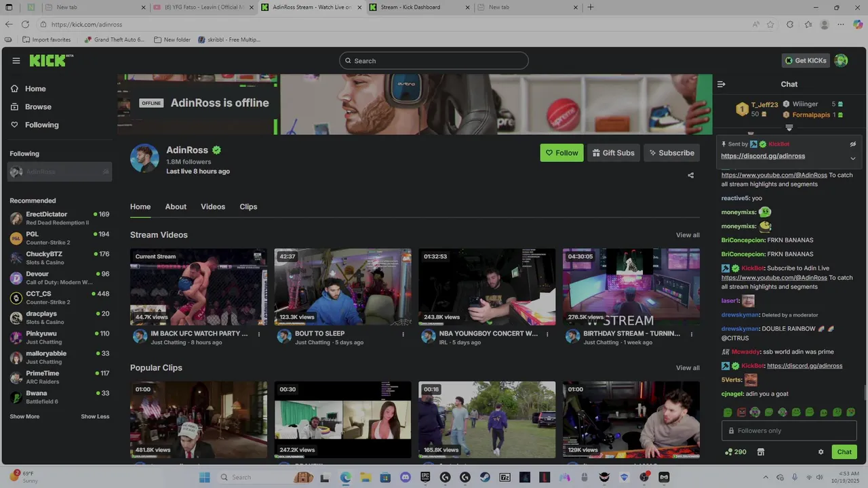This screenshot has height=488, width=868.
Task: Click the share icon under Subscribe
Action: [690, 176]
